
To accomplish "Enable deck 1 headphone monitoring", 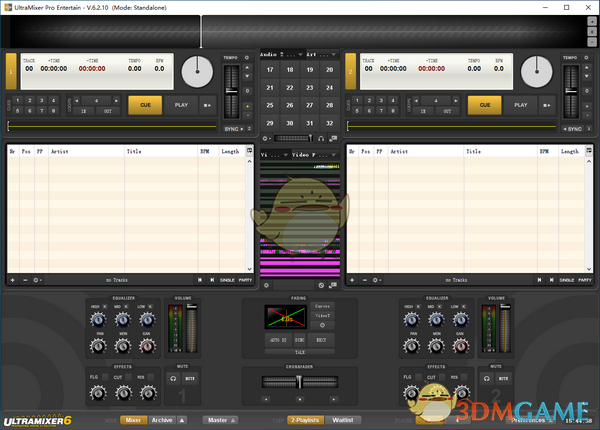I will (x=173, y=378).
